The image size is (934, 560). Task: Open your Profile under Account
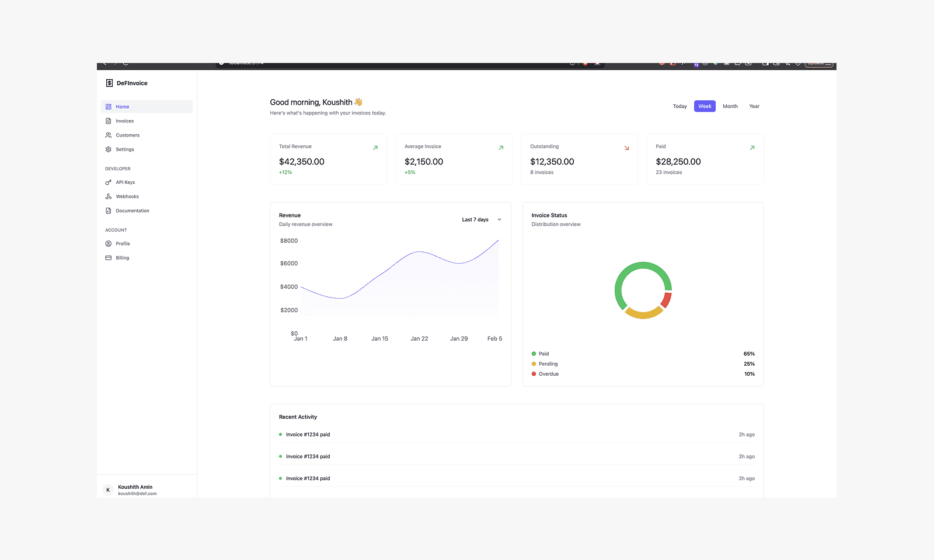click(x=122, y=243)
